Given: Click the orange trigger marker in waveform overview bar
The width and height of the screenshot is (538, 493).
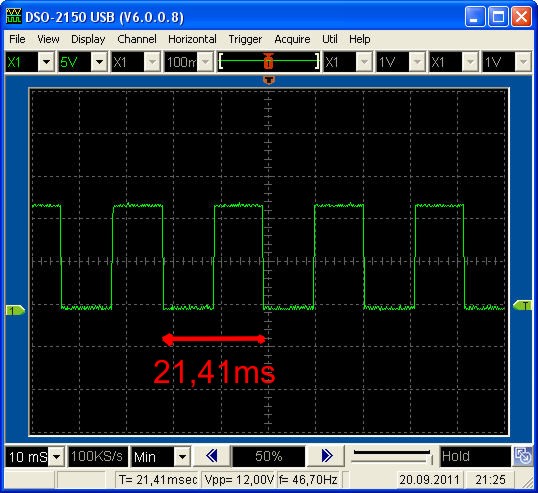Looking at the screenshot, I should click(268, 61).
